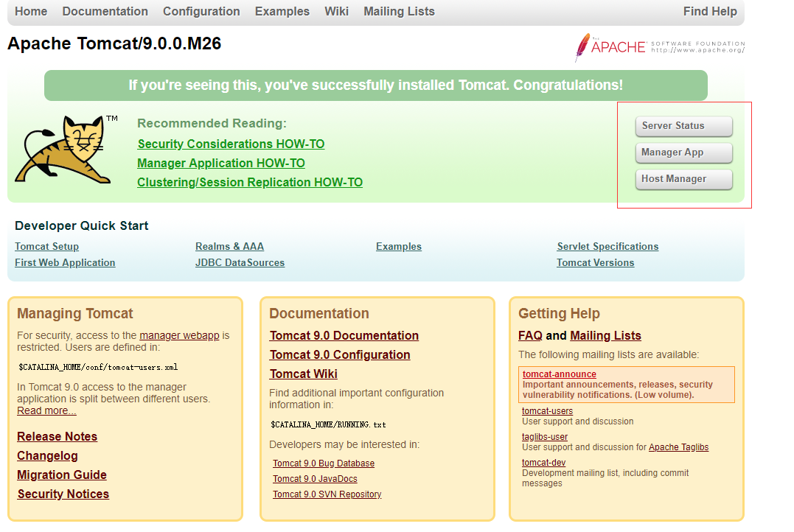The width and height of the screenshot is (794, 532).
Task: Open Mailing Lists in the top navigation
Action: pos(399,11)
